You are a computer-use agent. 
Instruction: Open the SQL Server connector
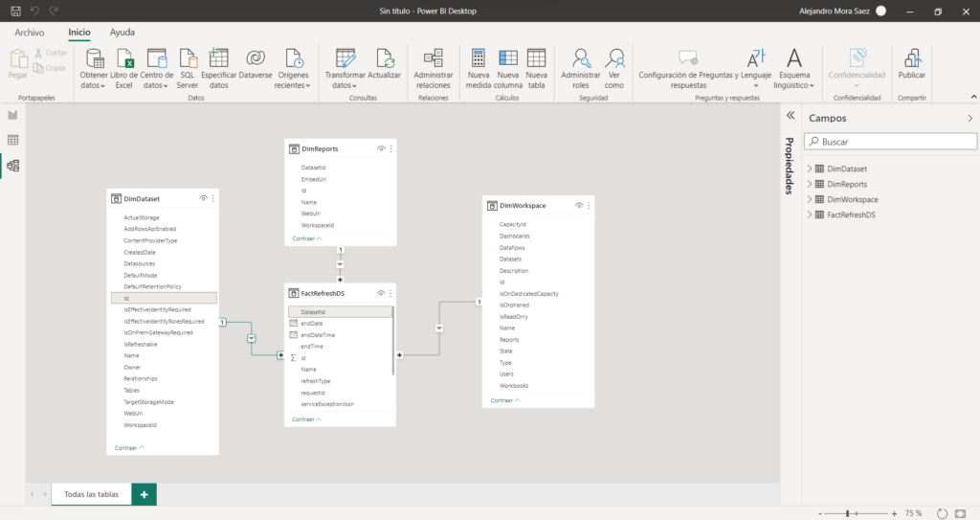point(188,59)
